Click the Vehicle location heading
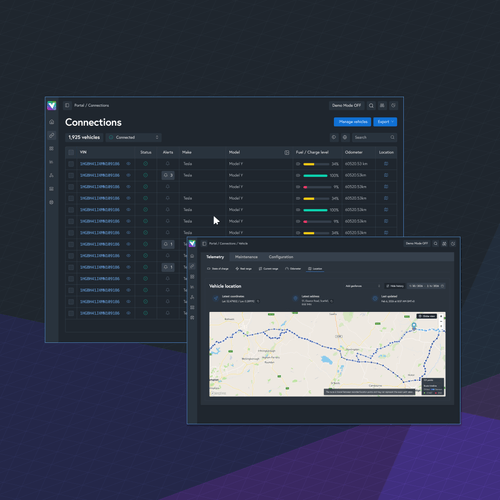This screenshot has height=500, width=500. [225, 286]
